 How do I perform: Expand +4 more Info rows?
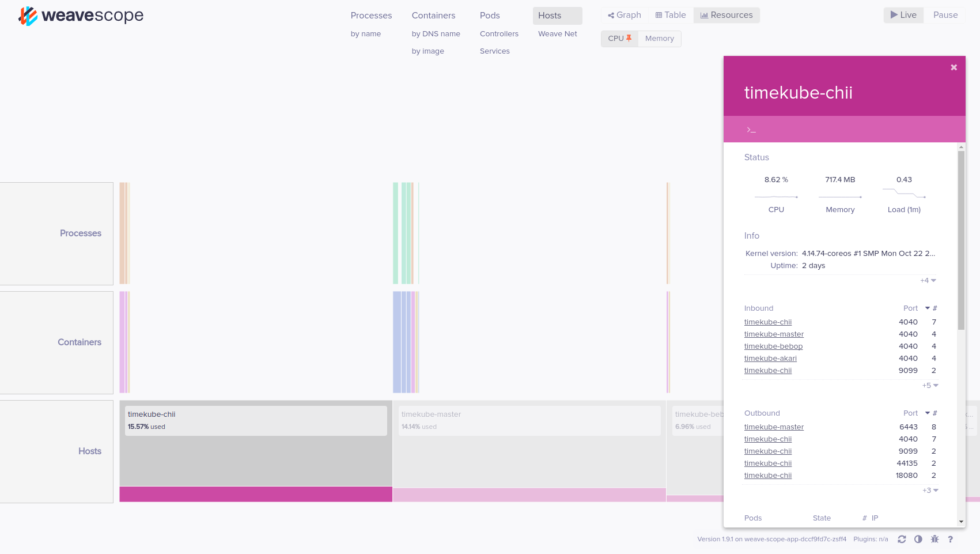(928, 281)
